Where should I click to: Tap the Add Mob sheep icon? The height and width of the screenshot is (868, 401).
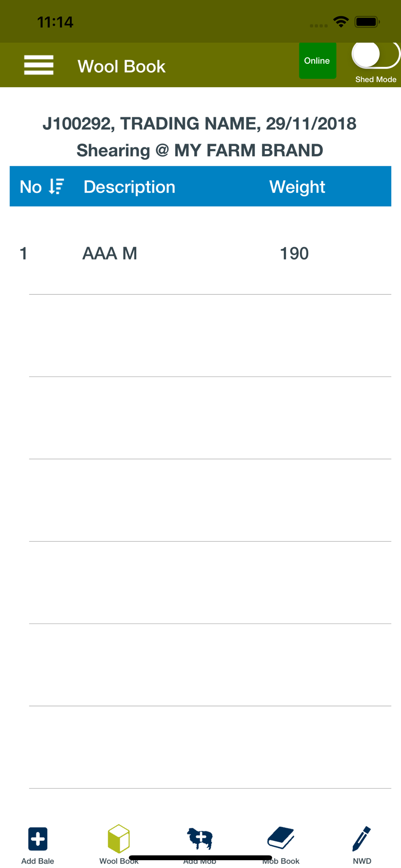tap(200, 838)
